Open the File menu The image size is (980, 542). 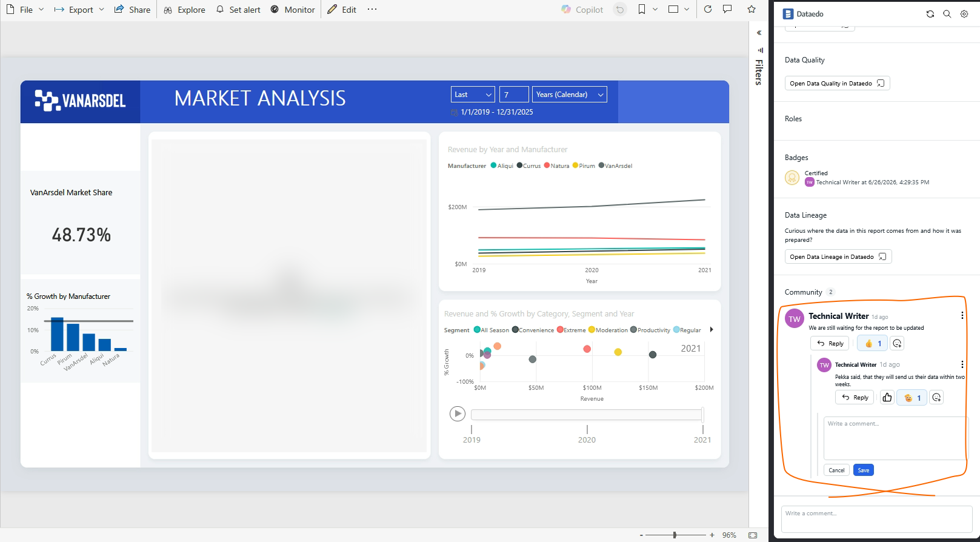point(25,10)
